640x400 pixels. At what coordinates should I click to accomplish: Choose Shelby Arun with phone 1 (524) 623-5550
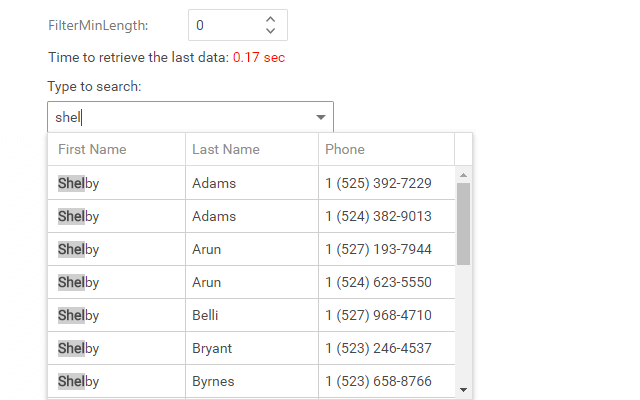click(x=250, y=282)
